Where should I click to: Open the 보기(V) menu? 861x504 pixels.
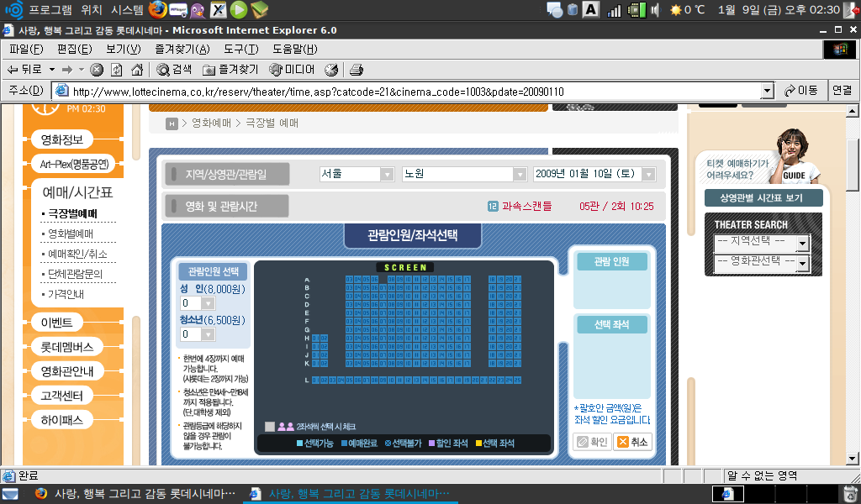pos(124,50)
